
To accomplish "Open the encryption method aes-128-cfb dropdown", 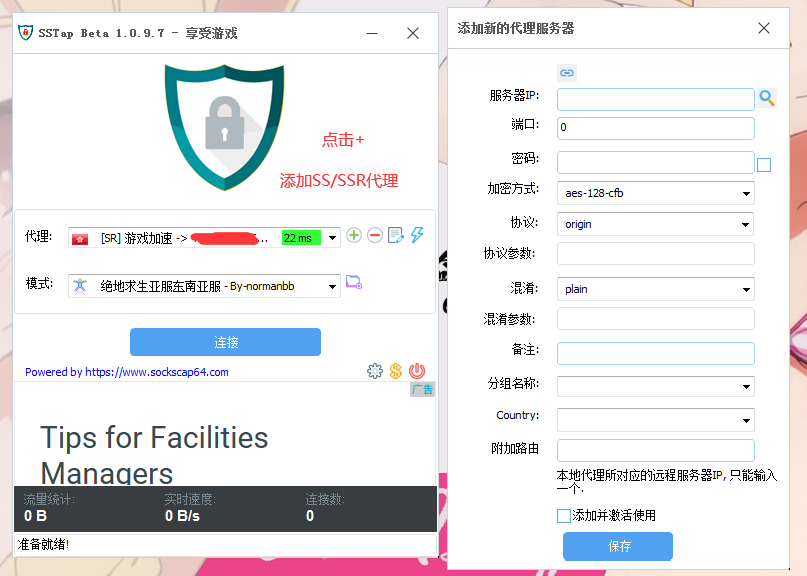I will (656, 193).
